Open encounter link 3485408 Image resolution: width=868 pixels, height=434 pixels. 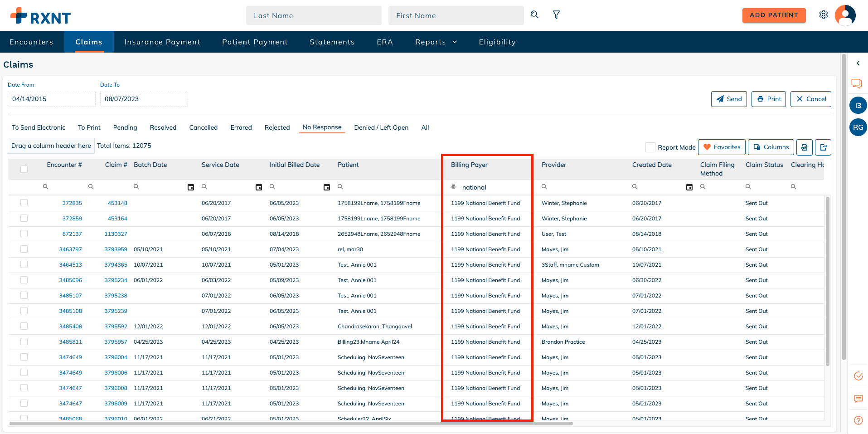[70, 326]
